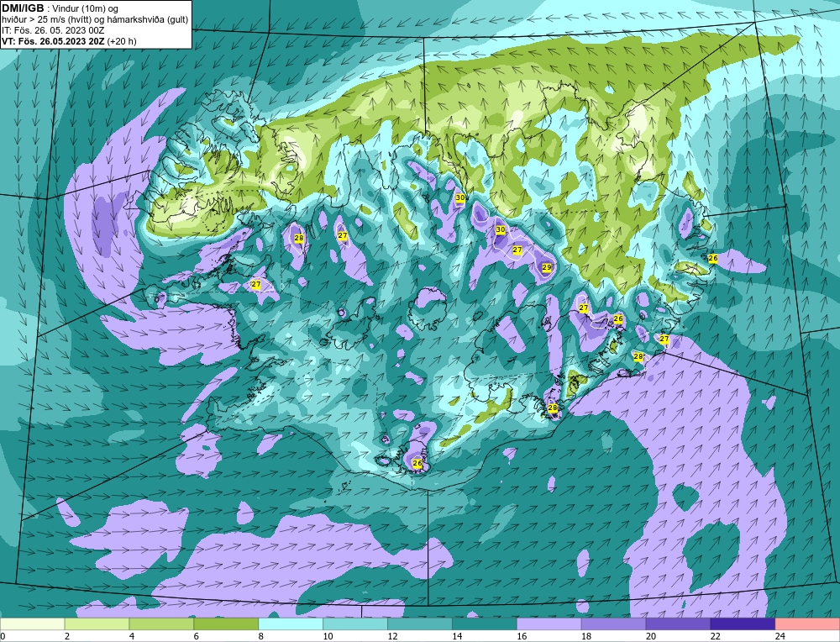840x642 pixels.
Task: Click the yellow '29' gust label
Action: (547, 267)
